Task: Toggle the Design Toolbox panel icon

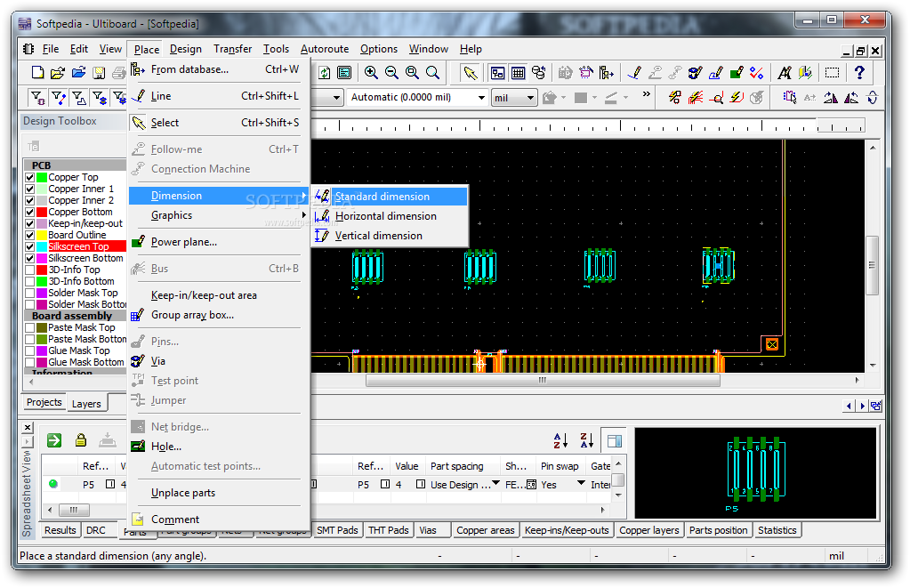Action: pyautogui.click(x=498, y=73)
